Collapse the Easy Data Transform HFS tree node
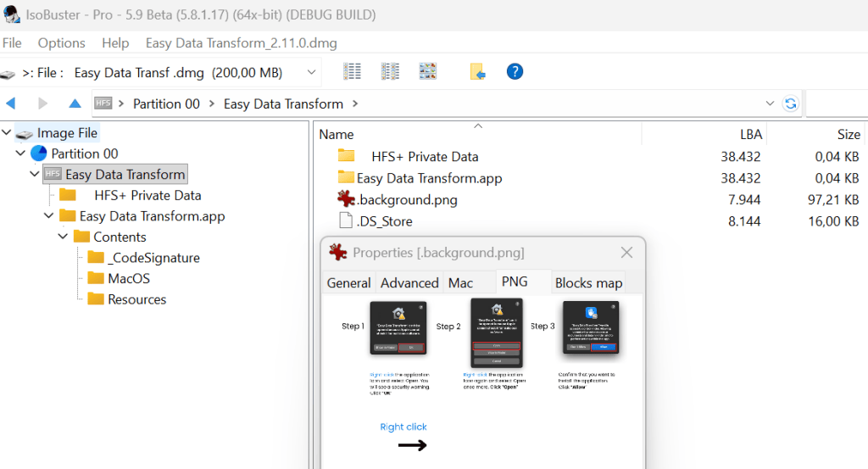Screen dimensions: 868x469 [x=34, y=174]
